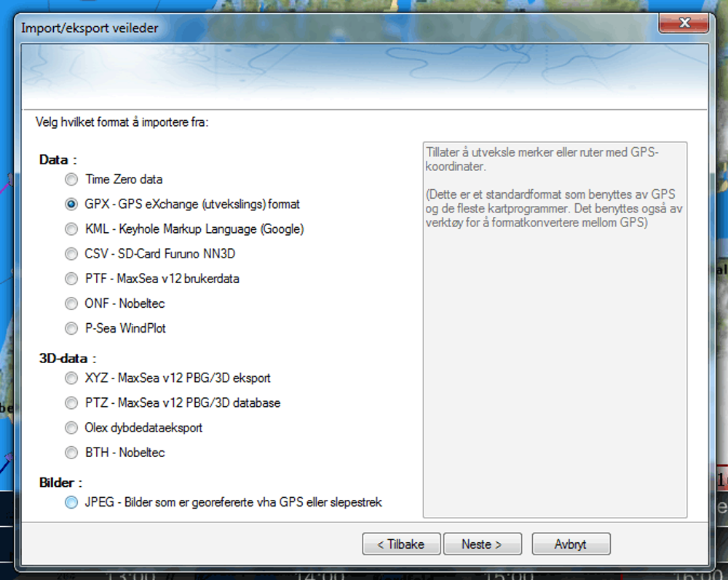Viewport: 728px width, 580px height.
Task: Click the 3D-data section heading
Action: click(x=68, y=358)
